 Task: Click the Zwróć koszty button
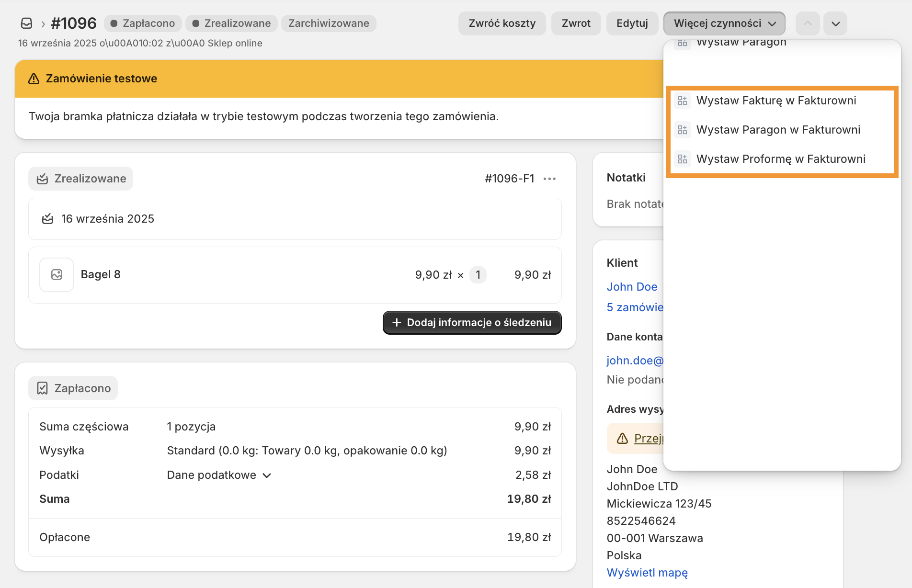click(x=502, y=23)
